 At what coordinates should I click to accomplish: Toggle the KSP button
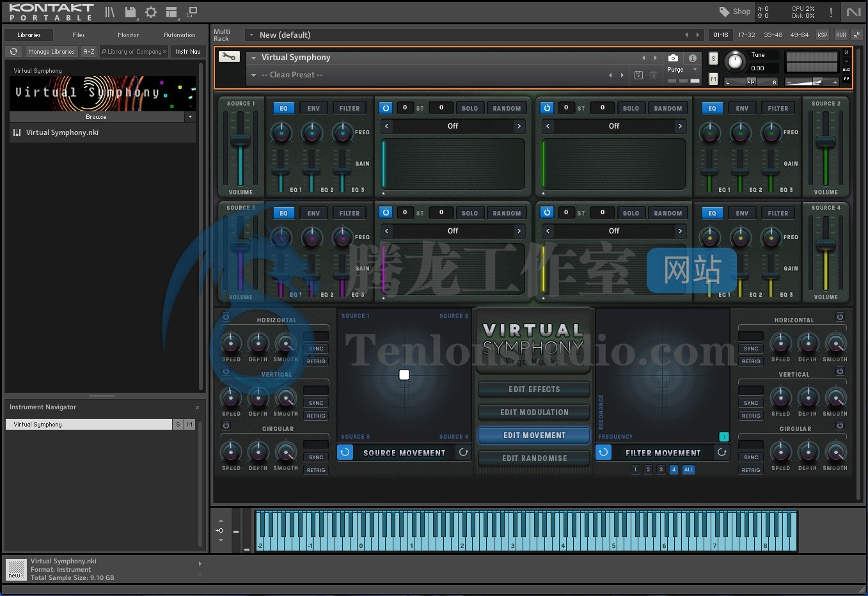point(823,35)
